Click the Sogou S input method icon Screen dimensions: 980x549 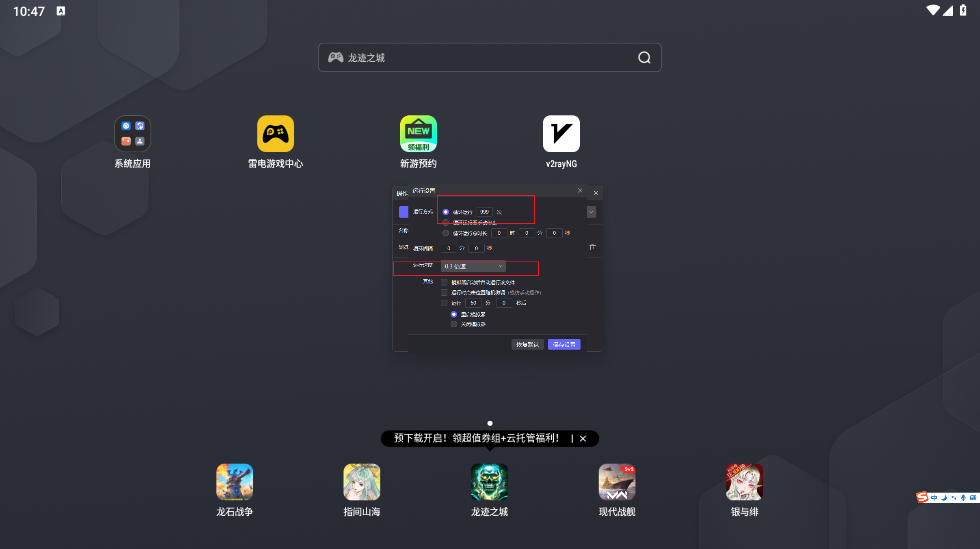pos(922,497)
